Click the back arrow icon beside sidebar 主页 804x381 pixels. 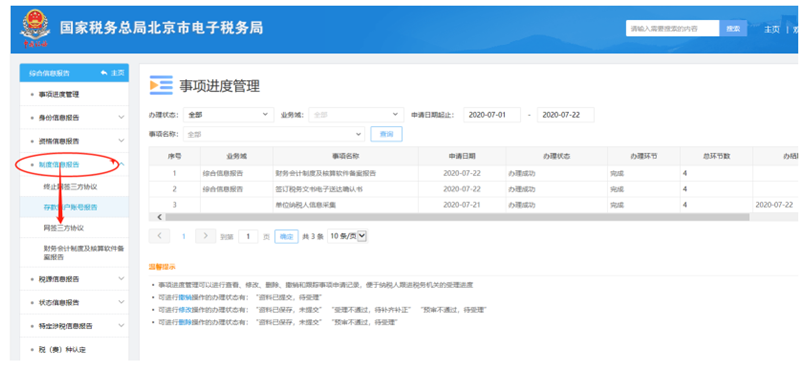coord(104,73)
